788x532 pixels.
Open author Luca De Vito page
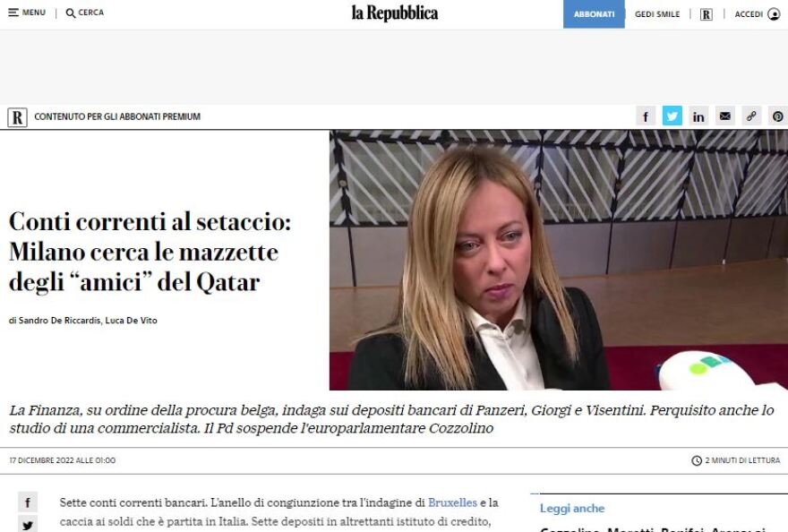click(131, 321)
